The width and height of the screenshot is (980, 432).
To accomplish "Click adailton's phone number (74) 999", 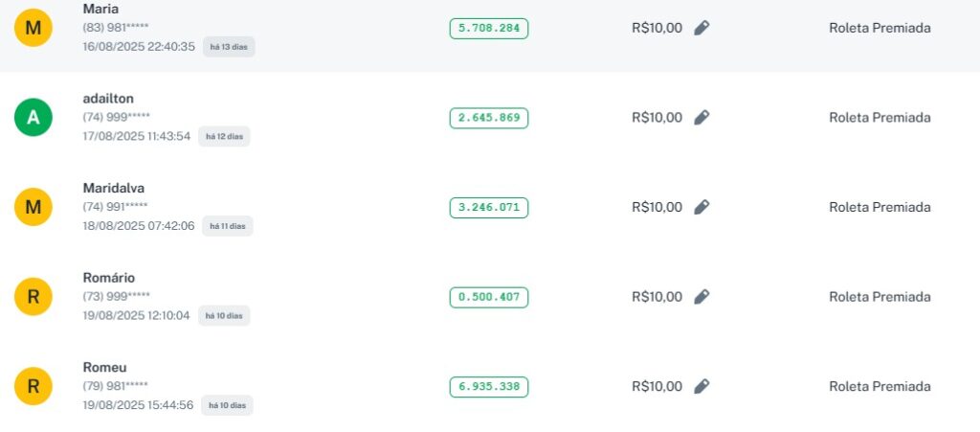I will point(116,117).
